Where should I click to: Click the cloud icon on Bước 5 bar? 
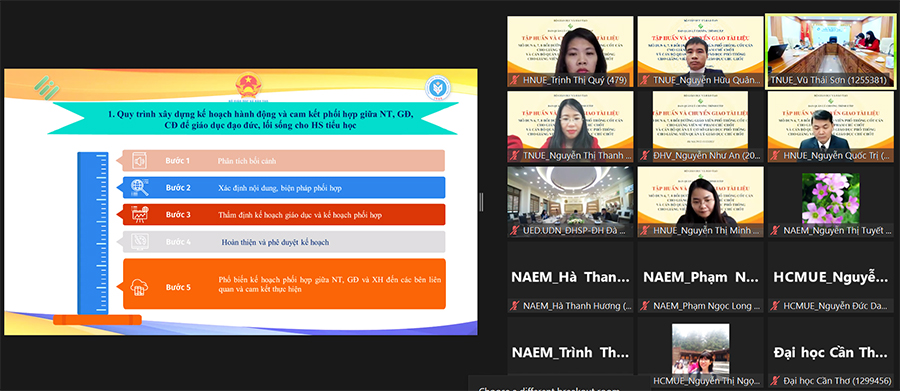139,287
